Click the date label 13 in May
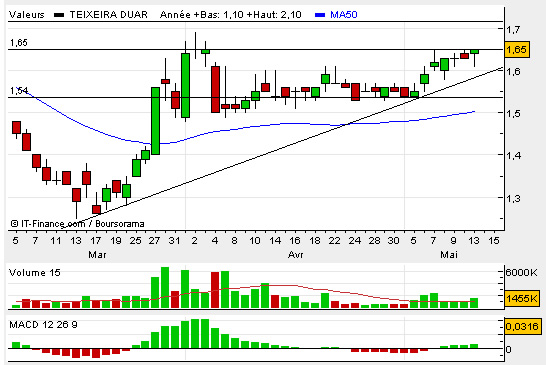The width and height of the screenshot is (546, 365). coord(474,241)
